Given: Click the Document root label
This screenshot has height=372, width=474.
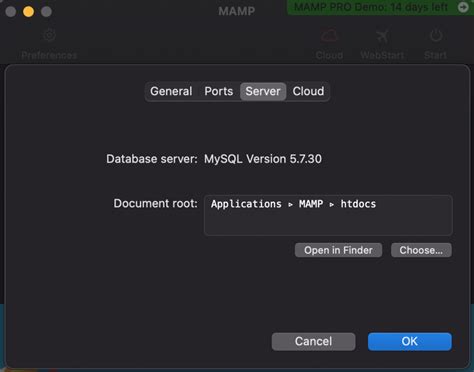Looking at the screenshot, I should point(156,203).
